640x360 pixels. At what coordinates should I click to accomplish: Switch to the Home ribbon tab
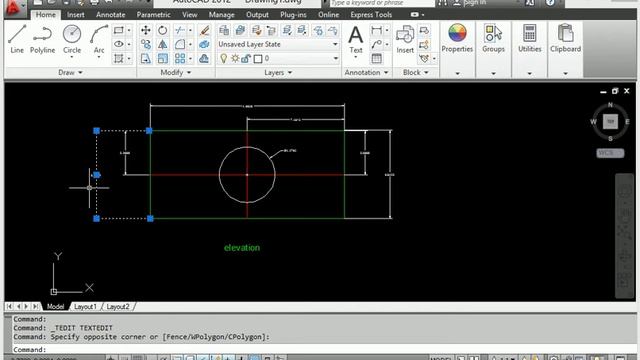tap(45, 15)
